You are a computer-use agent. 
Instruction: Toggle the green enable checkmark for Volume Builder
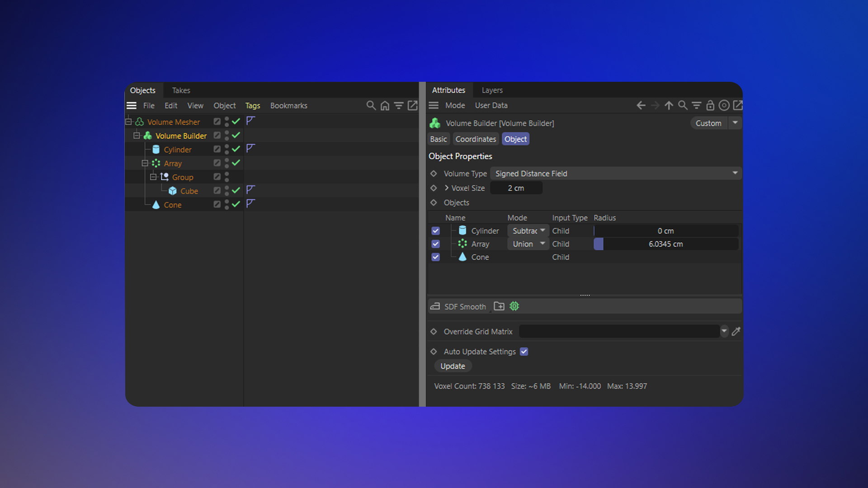point(236,135)
